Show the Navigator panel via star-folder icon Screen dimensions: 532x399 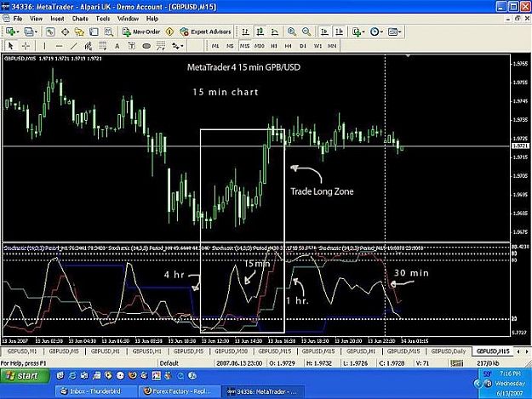79,31
